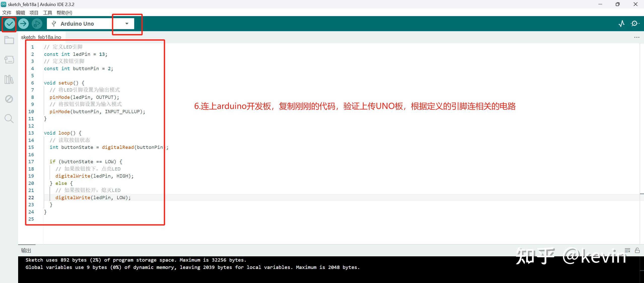Switch to the sketch_feb18a.ino tab
644x283 pixels.
click(41, 37)
